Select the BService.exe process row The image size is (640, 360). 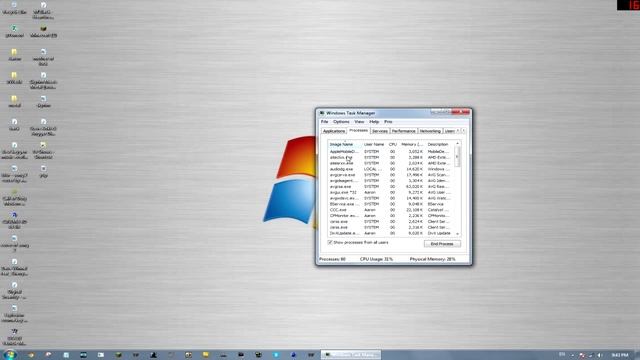[x=391, y=204]
